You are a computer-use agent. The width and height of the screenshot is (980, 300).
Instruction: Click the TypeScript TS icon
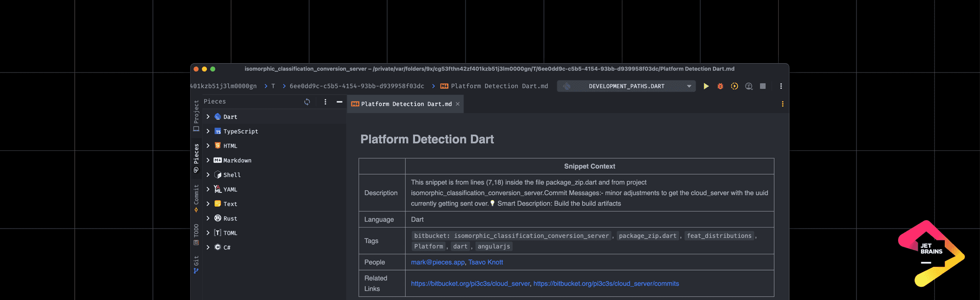pos(218,131)
